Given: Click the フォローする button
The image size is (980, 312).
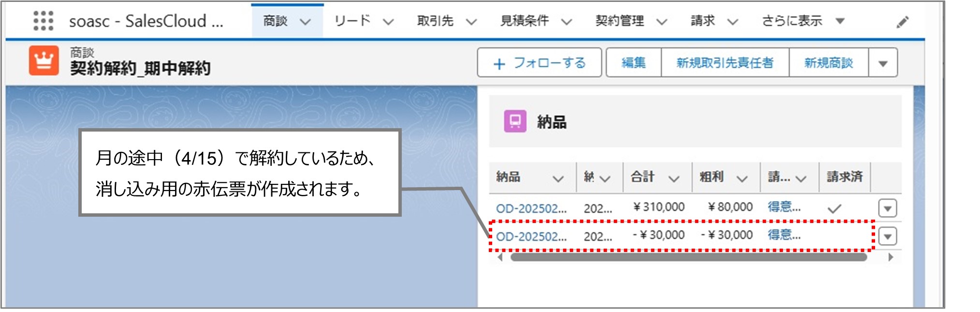Looking at the screenshot, I should pos(539,62).
